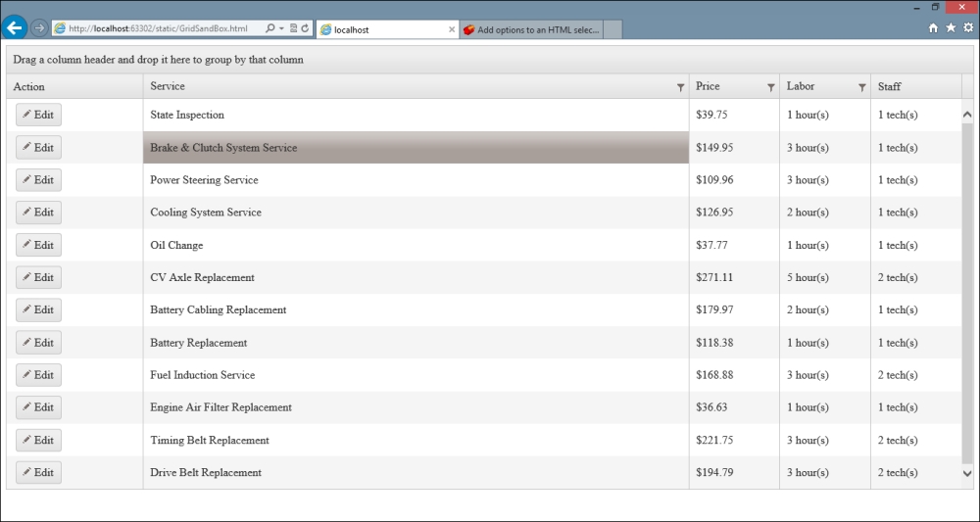Open the Price column filter icon
This screenshot has height=522, width=980.
click(x=771, y=87)
